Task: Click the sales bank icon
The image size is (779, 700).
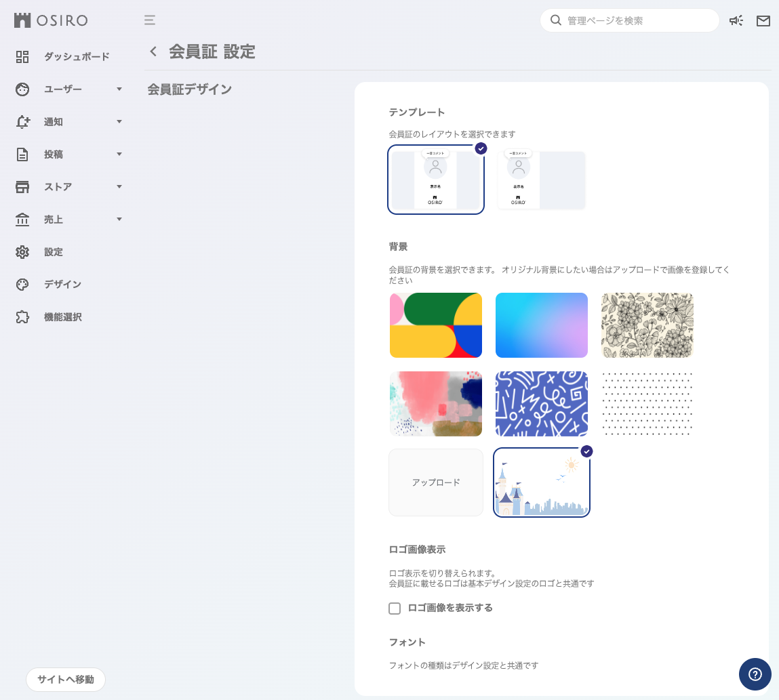Action: point(22,220)
